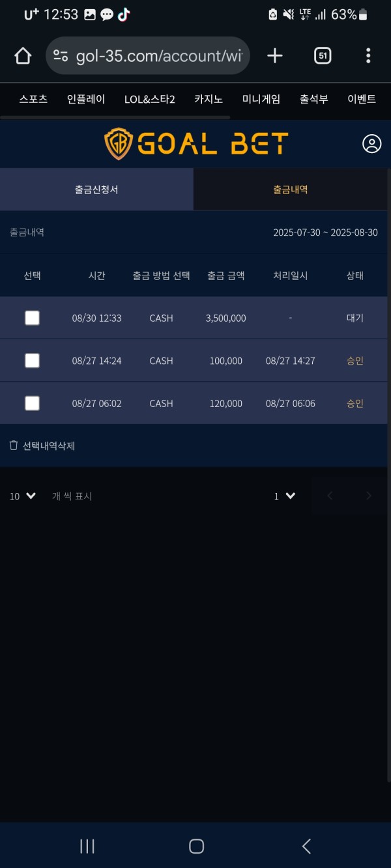Open the GOAL BET profile account icon
The image size is (391, 868).
pos(371,144)
